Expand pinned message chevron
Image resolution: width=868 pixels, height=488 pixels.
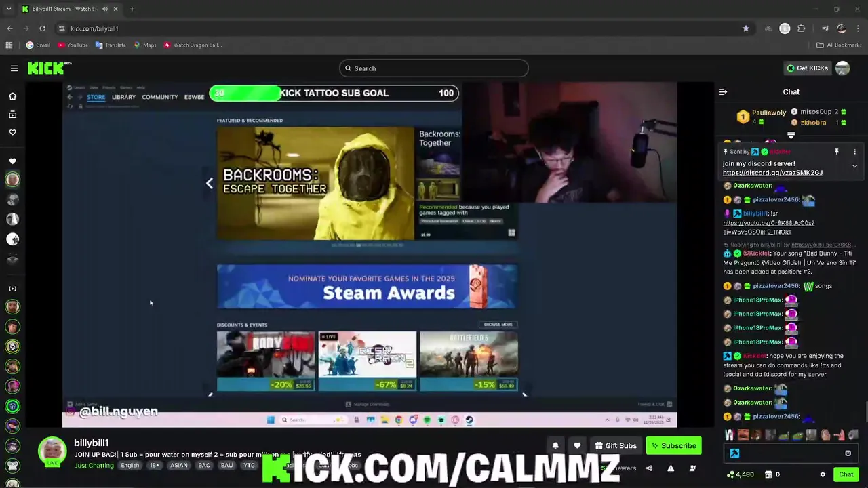854,166
